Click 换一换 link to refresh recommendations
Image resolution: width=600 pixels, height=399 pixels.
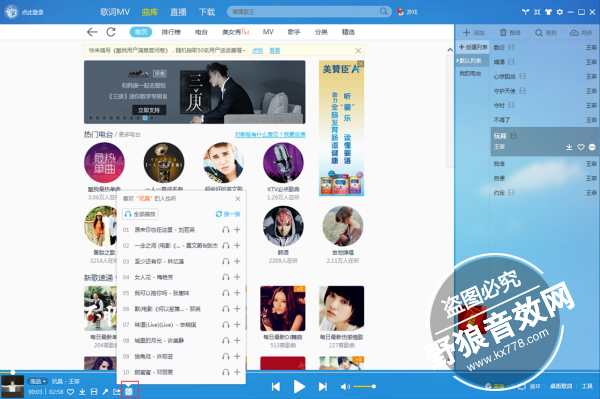(228, 214)
